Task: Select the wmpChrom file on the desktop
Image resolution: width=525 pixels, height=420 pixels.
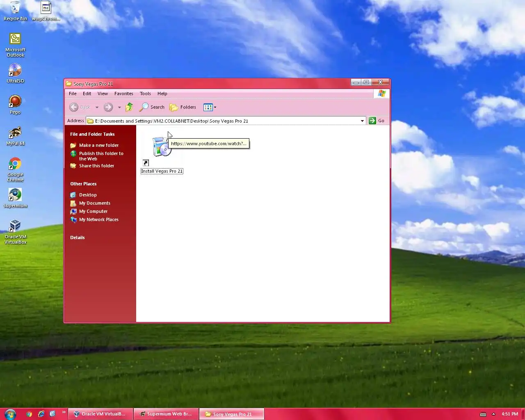Action: (x=46, y=11)
